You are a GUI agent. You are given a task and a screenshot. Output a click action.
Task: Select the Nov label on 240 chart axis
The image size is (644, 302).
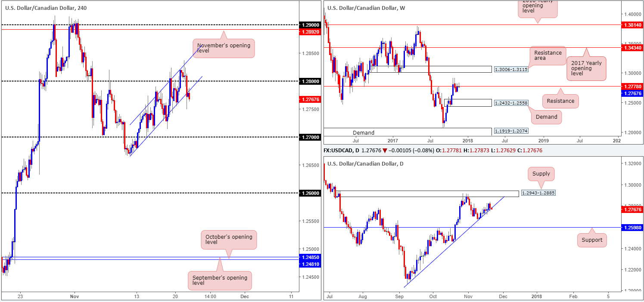point(74,296)
